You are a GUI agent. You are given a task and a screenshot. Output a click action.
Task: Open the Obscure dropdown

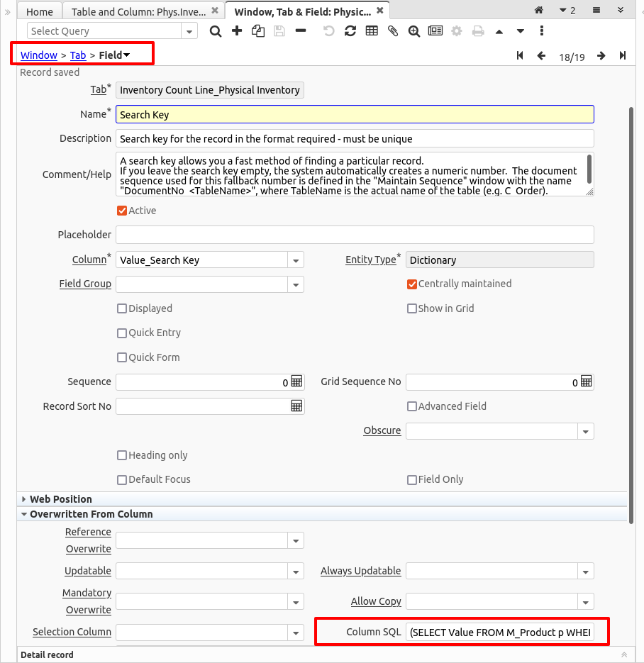pyautogui.click(x=585, y=431)
